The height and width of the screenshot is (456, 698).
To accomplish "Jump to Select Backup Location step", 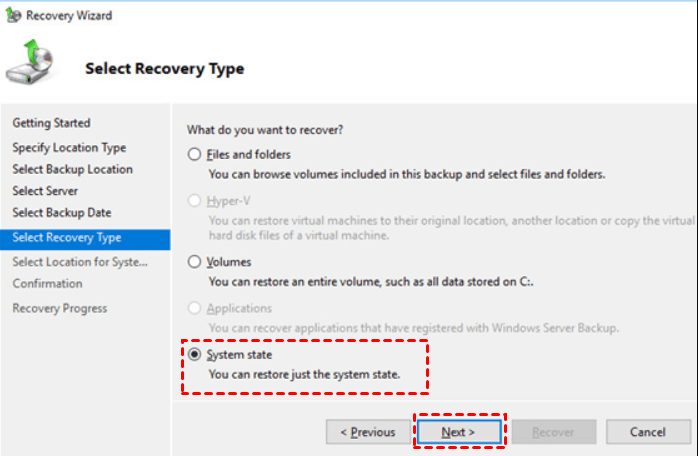I will click(72, 169).
